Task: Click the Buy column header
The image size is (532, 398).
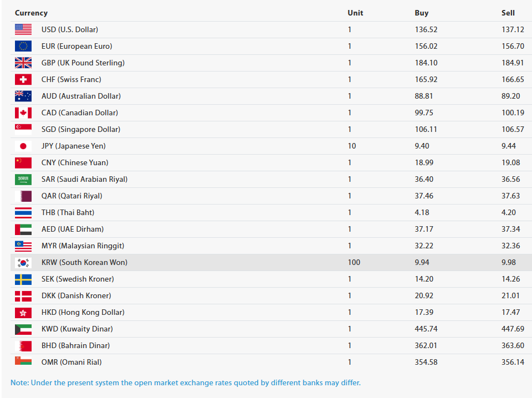Action: coord(421,13)
